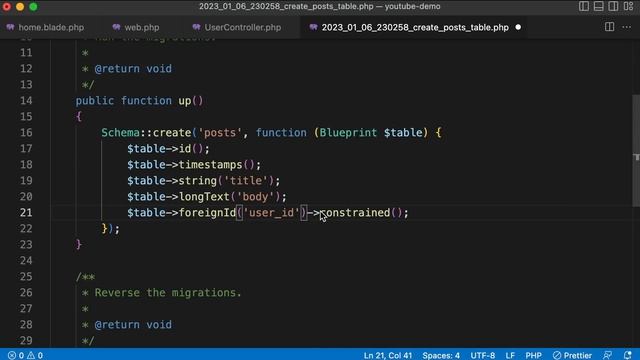Click 'user_id' string literal
This screenshot has height=360, width=640.
271,213
